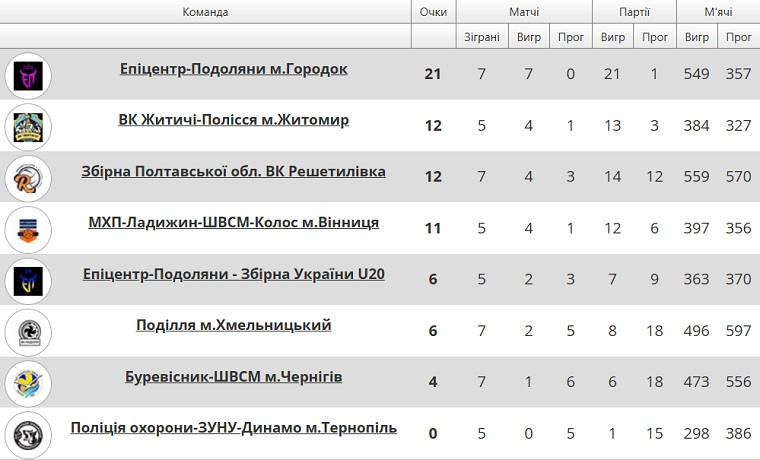The width and height of the screenshot is (760, 460).
Task: Click the М'ячі column group header
Action: 718,12
